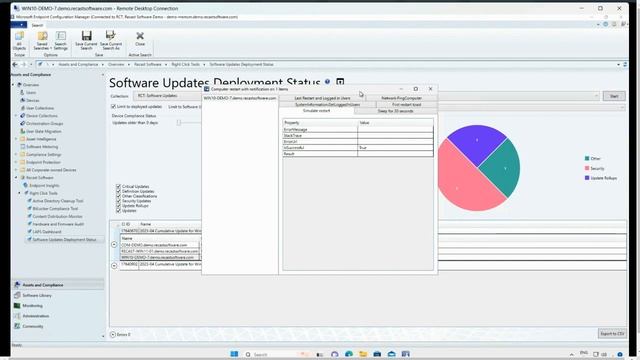
Task: Open User Collections in the tree
Action: (40, 108)
